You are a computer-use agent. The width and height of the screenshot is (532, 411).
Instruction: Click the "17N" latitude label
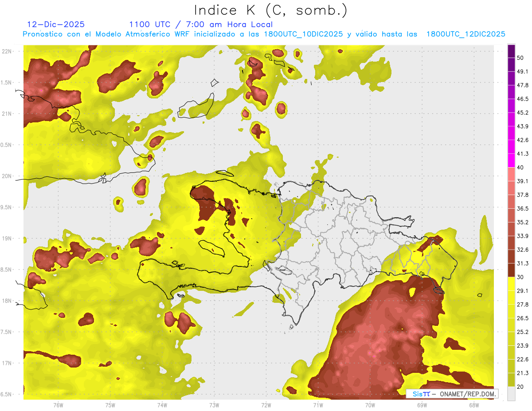(7, 363)
